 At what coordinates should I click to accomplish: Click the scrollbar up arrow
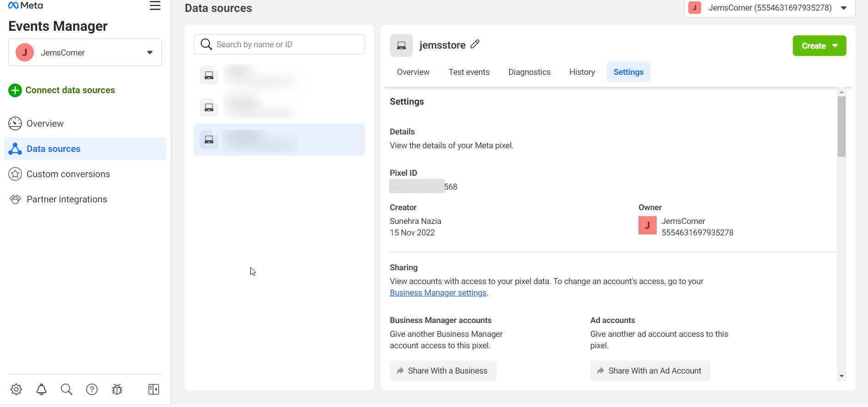click(x=841, y=92)
